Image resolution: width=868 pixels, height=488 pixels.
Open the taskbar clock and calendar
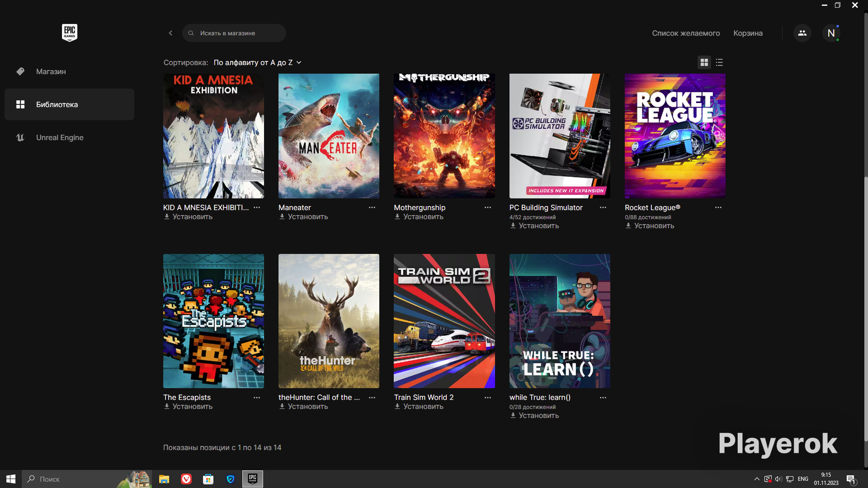[826, 479]
